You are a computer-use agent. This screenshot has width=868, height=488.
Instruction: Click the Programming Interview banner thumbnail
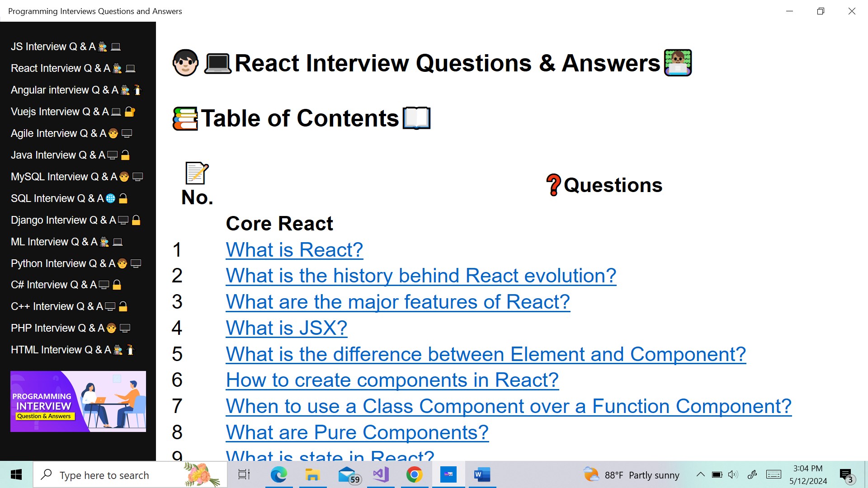pyautogui.click(x=78, y=401)
